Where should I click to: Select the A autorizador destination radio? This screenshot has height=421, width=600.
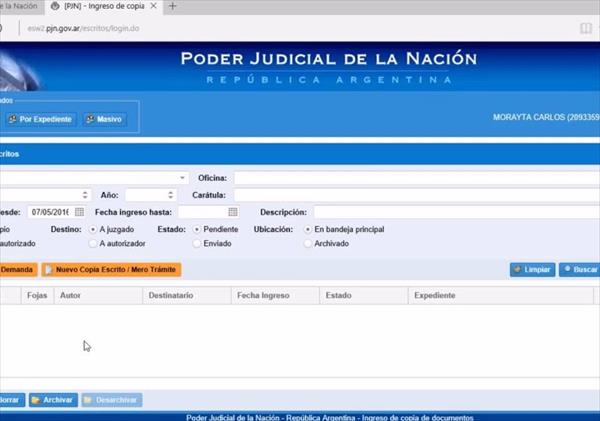pyautogui.click(x=94, y=243)
